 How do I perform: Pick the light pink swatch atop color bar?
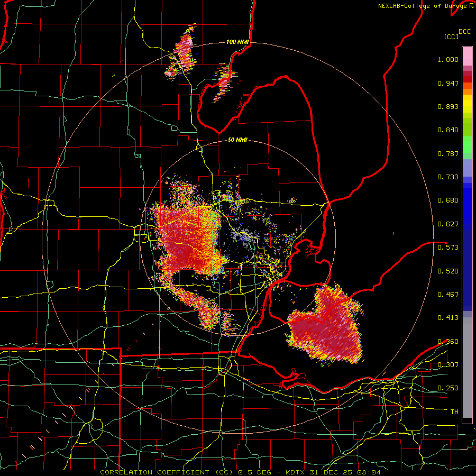tap(467, 56)
